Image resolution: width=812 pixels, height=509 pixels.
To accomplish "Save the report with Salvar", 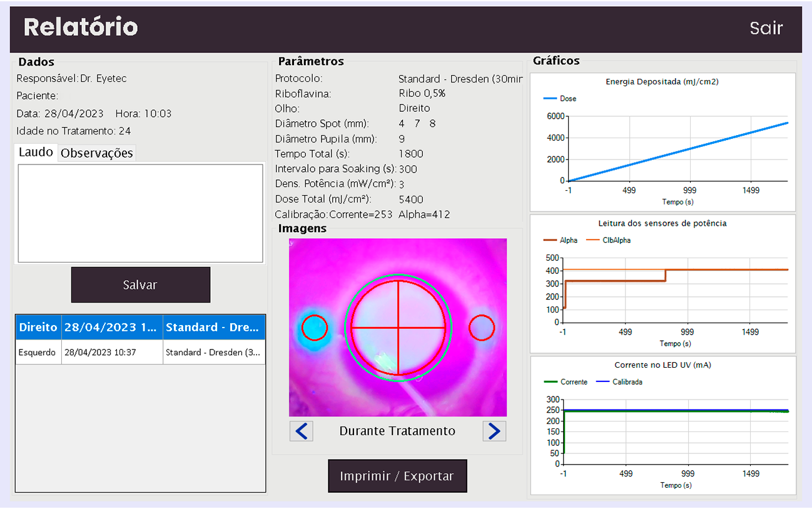I will [x=141, y=285].
